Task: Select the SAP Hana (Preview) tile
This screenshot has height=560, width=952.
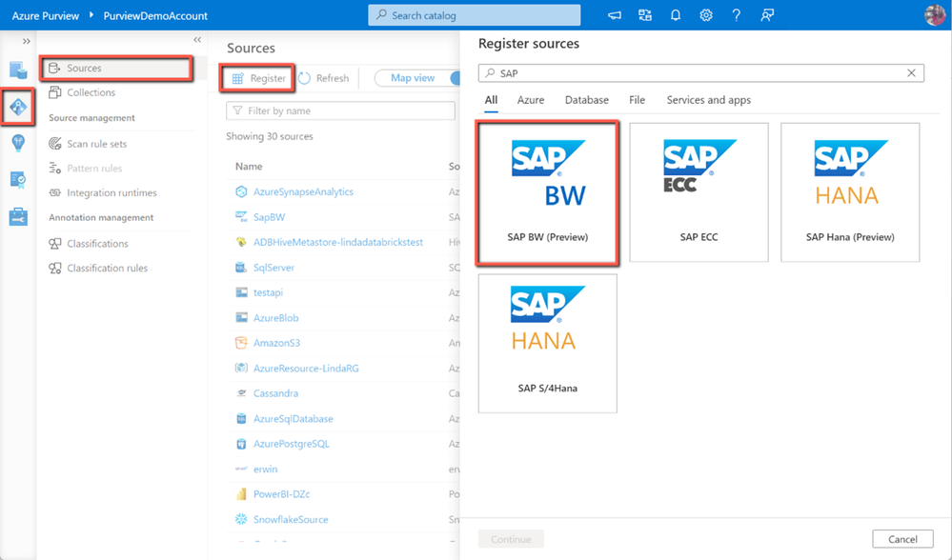Action: tap(850, 192)
